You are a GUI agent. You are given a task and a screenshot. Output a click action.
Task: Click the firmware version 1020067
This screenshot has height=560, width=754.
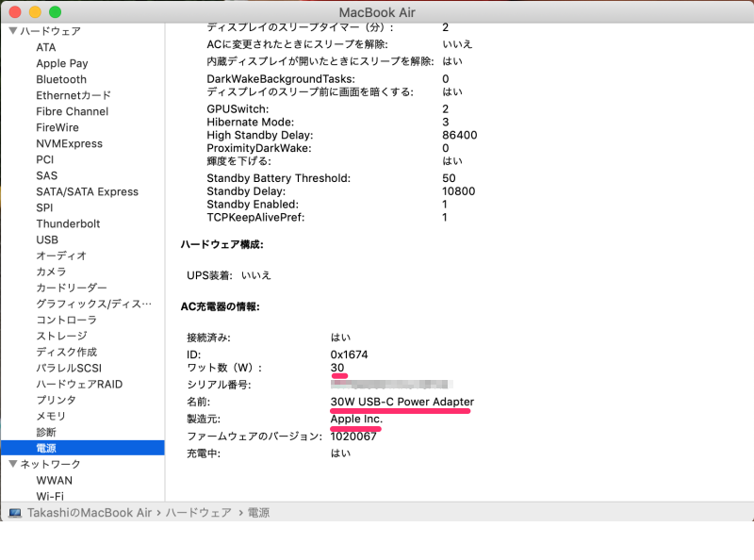tap(353, 436)
